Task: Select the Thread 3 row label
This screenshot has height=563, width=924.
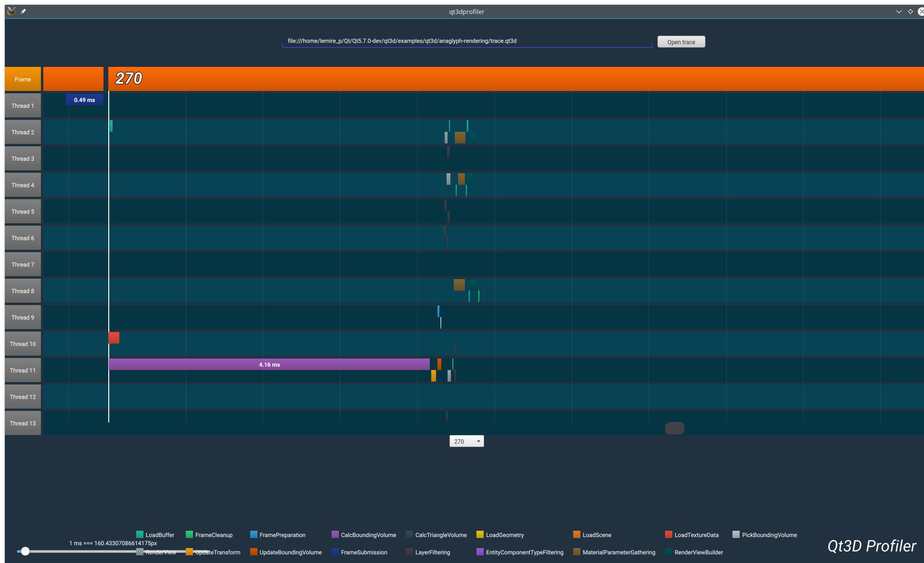Action: (23, 159)
